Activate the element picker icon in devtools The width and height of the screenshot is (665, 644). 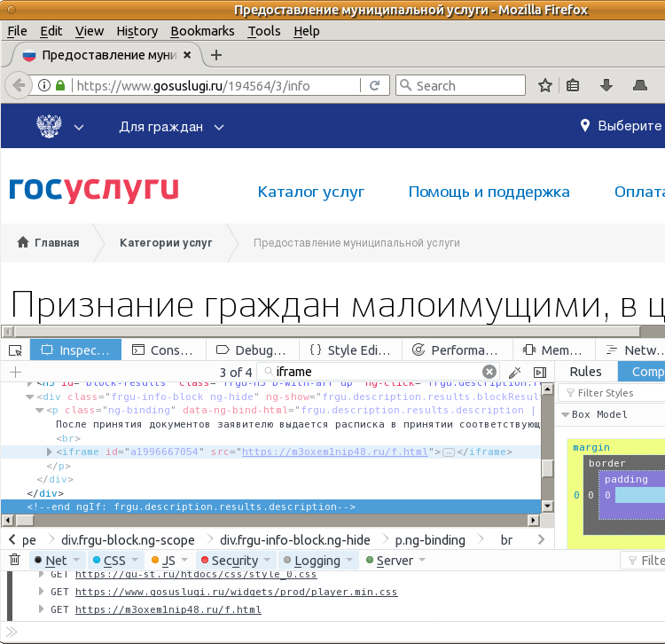[15, 350]
